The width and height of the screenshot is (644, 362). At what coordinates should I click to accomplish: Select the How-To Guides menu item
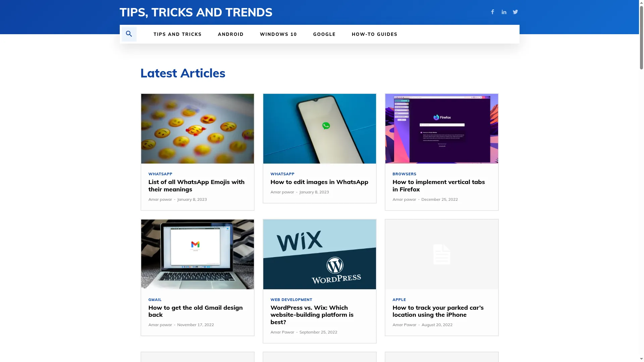click(x=374, y=34)
